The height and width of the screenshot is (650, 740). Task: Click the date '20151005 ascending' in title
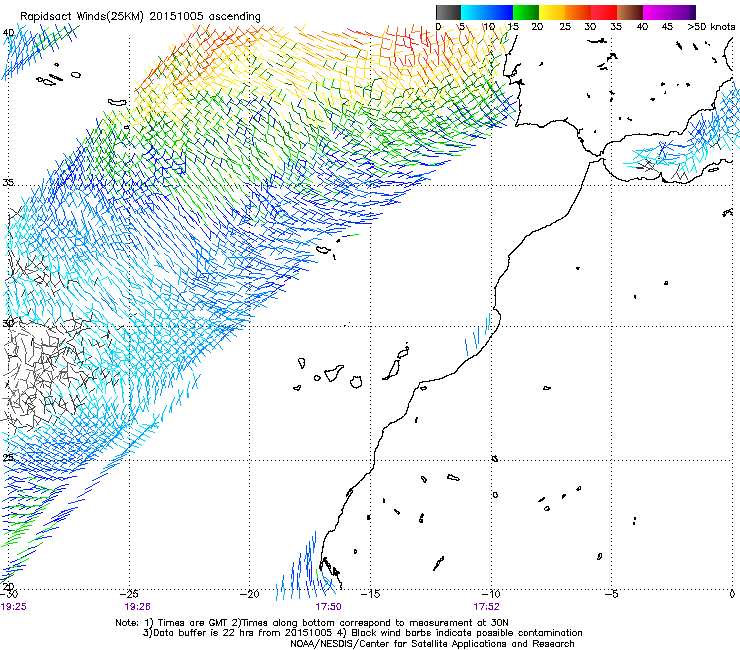(205, 17)
